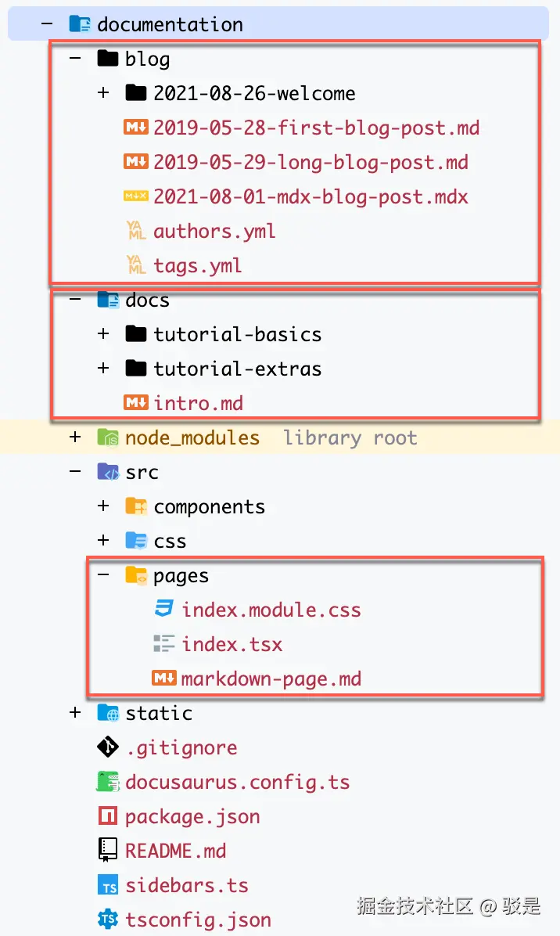Open markdown-page.md in pages
560x936 pixels.
pos(271,679)
